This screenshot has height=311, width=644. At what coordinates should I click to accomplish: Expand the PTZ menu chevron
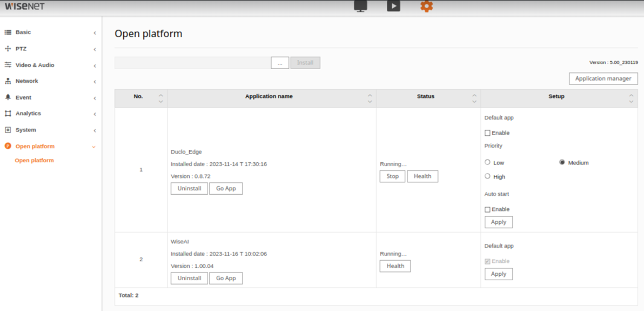(x=95, y=49)
